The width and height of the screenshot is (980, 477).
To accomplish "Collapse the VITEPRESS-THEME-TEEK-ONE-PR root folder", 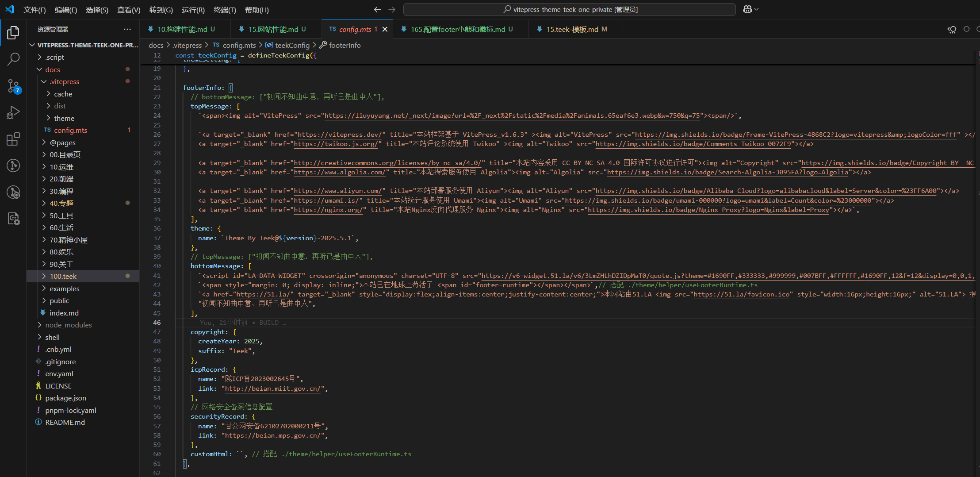I will click(x=84, y=45).
